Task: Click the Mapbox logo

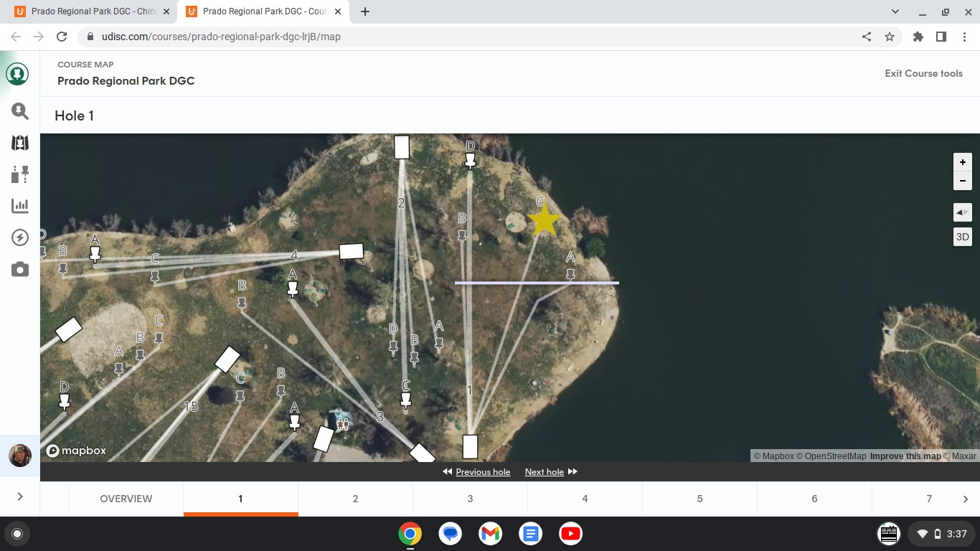Action: click(x=76, y=451)
